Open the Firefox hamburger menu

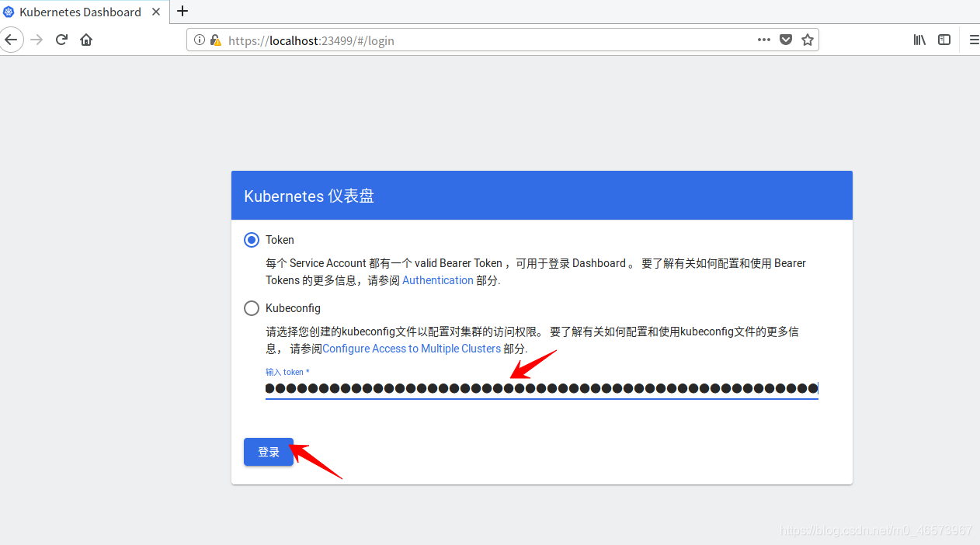click(974, 40)
